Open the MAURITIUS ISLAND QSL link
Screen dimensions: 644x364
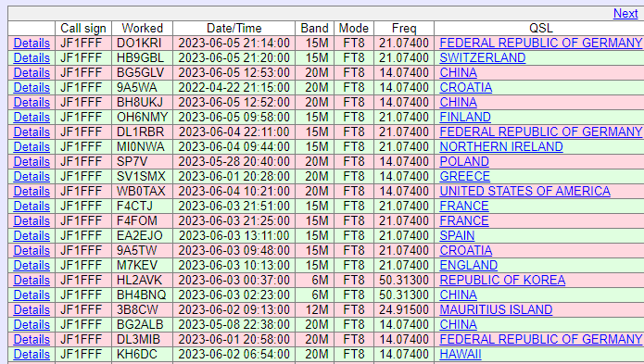(496, 310)
